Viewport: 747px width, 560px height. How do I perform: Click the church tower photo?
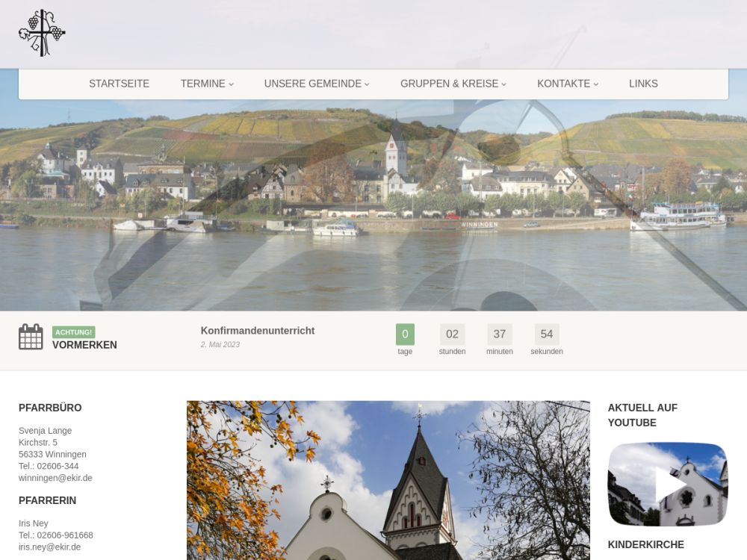click(388, 480)
